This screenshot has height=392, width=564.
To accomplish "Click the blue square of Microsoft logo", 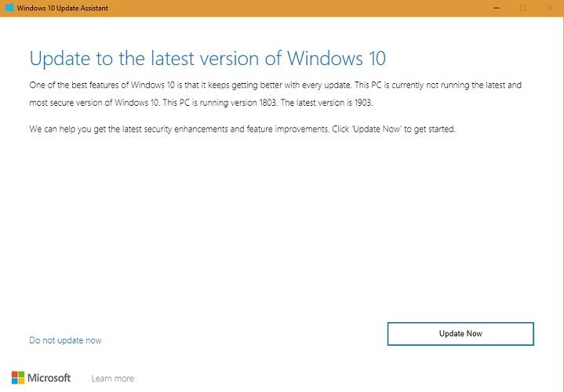I will 15,382.
